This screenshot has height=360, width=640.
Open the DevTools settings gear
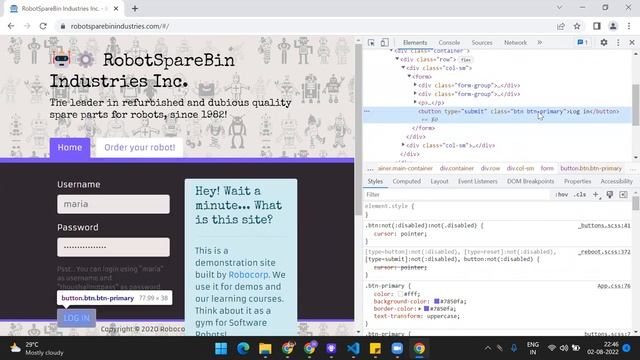point(604,42)
